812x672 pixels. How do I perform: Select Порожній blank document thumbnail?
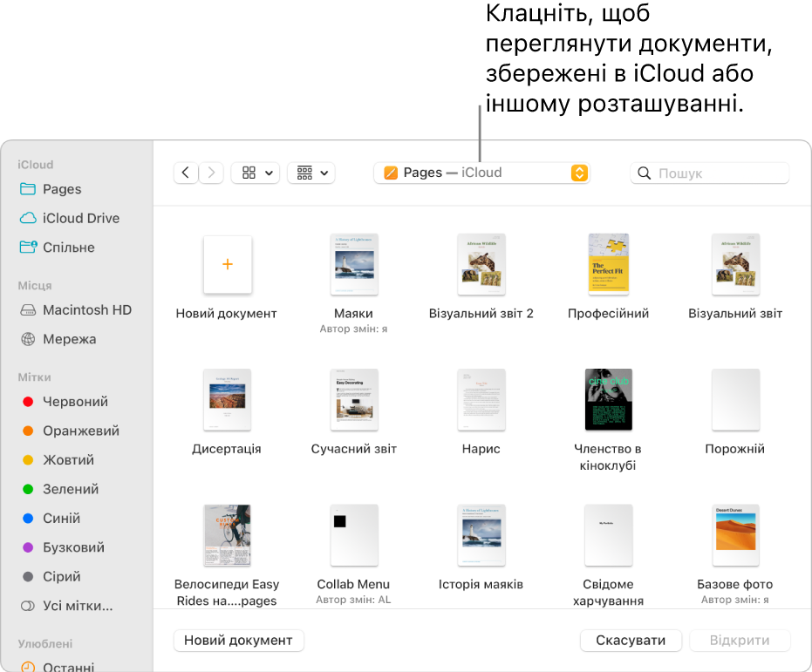735,399
